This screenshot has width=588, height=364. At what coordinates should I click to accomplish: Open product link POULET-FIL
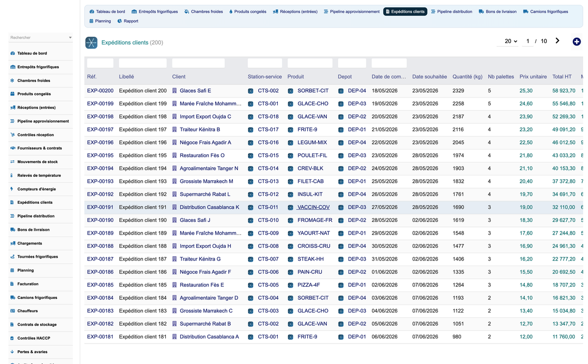[x=312, y=156]
